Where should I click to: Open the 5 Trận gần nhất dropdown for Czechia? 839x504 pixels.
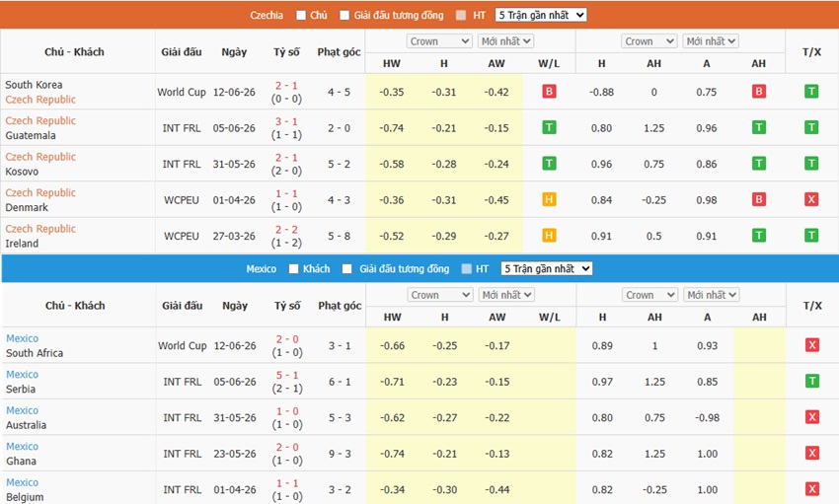[x=541, y=15]
